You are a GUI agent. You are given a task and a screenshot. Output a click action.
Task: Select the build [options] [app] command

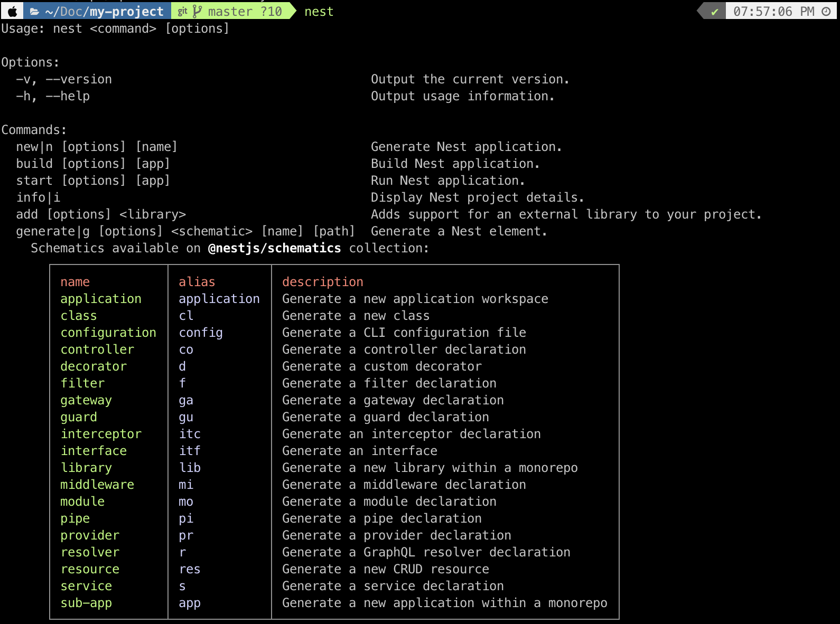pyautogui.click(x=93, y=164)
